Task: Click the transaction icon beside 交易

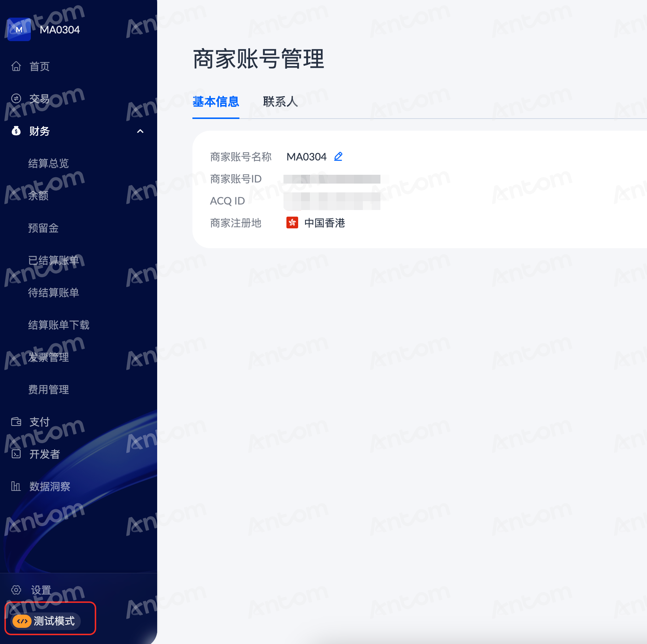Action: [x=16, y=98]
